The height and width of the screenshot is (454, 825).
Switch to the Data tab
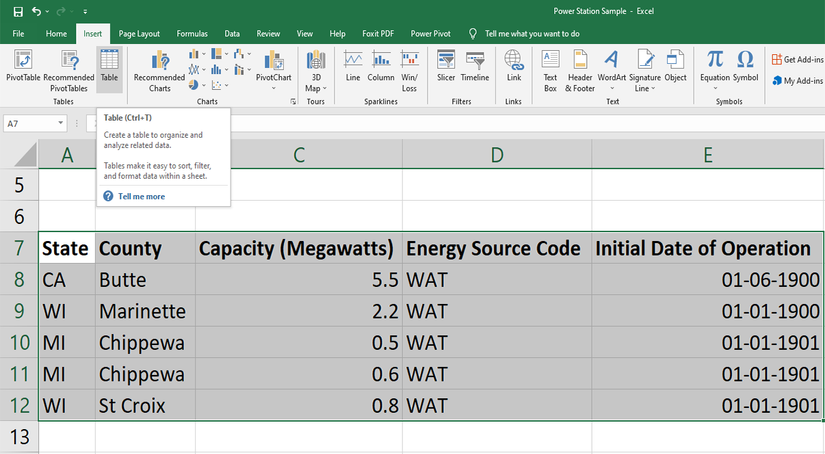pos(232,34)
